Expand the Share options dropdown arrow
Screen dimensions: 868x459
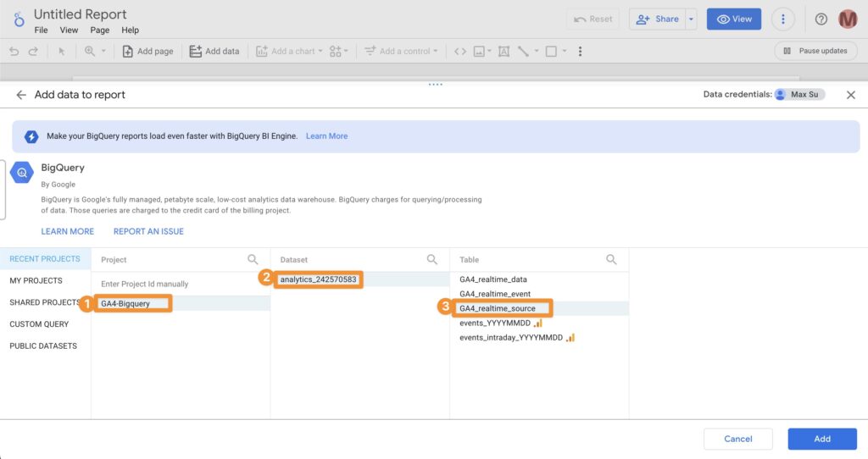tap(691, 19)
